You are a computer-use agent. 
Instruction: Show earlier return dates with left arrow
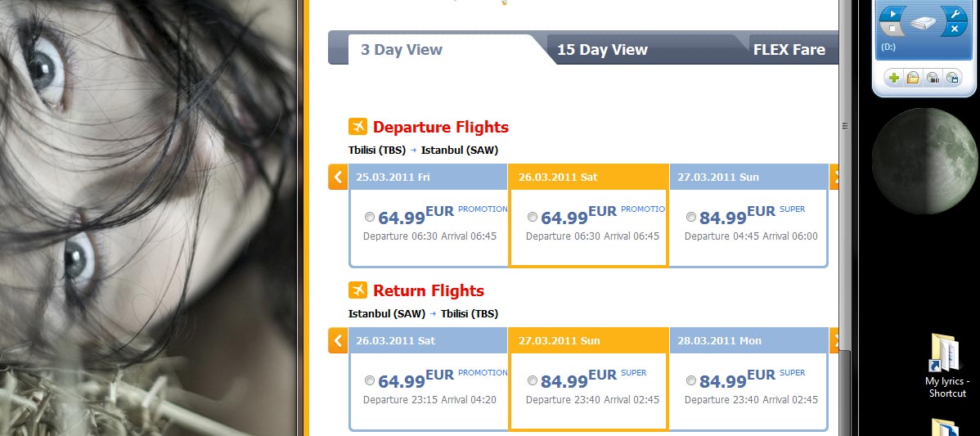click(x=338, y=340)
